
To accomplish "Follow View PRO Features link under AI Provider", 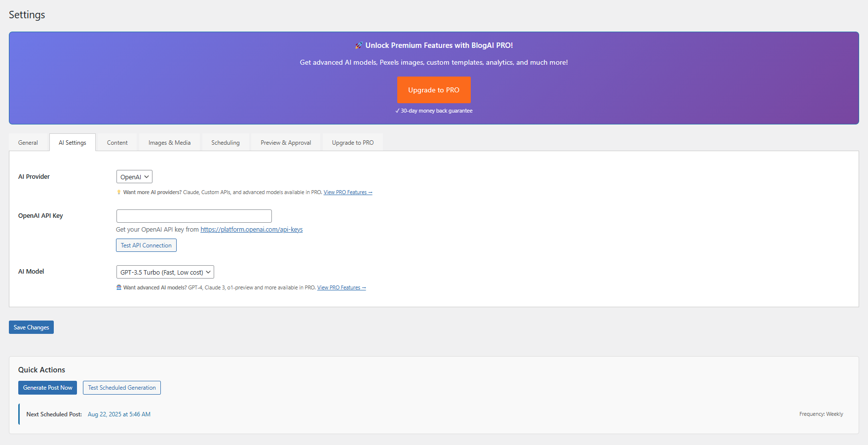I will point(348,192).
